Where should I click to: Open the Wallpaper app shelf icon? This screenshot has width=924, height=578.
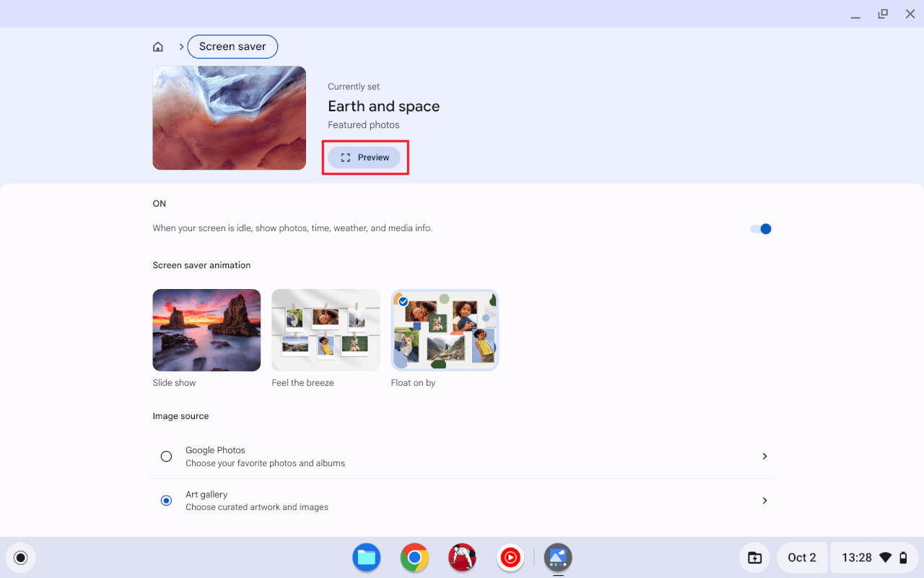click(x=558, y=558)
